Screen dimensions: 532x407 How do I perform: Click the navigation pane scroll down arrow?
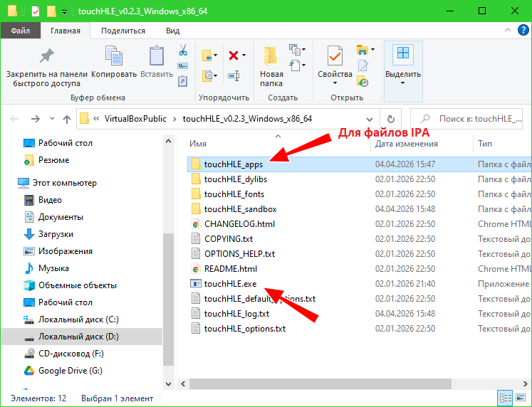[168, 384]
